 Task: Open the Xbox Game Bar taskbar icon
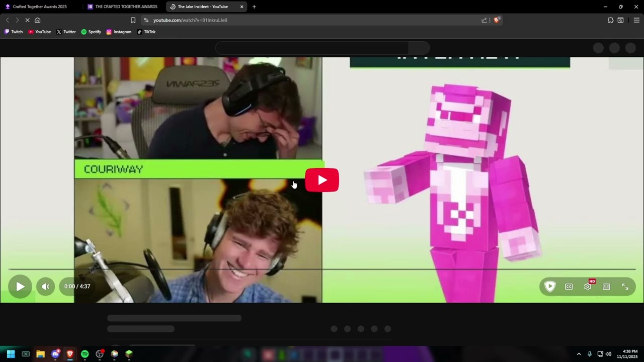point(26,354)
